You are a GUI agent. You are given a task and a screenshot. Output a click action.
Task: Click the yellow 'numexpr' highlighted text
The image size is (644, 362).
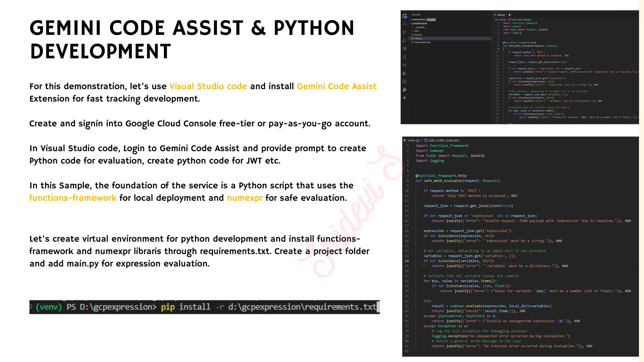(245, 198)
